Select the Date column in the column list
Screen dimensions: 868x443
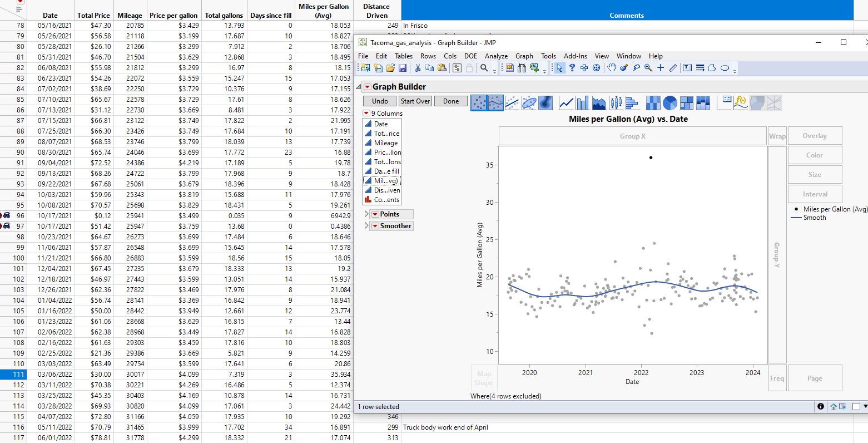(x=382, y=124)
